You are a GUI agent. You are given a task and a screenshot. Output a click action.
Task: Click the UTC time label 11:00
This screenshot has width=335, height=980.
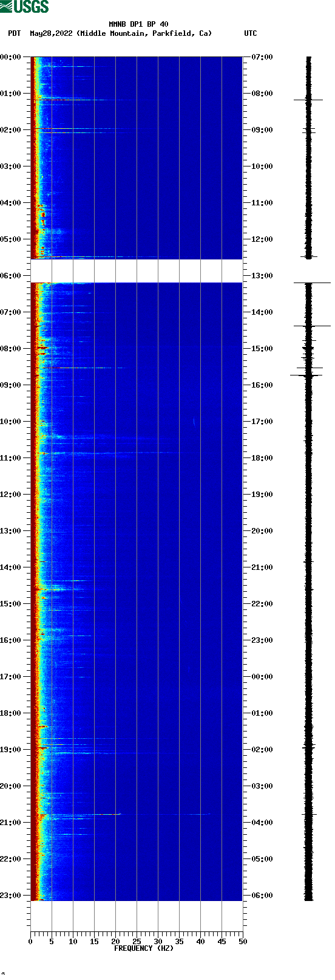(x=262, y=203)
